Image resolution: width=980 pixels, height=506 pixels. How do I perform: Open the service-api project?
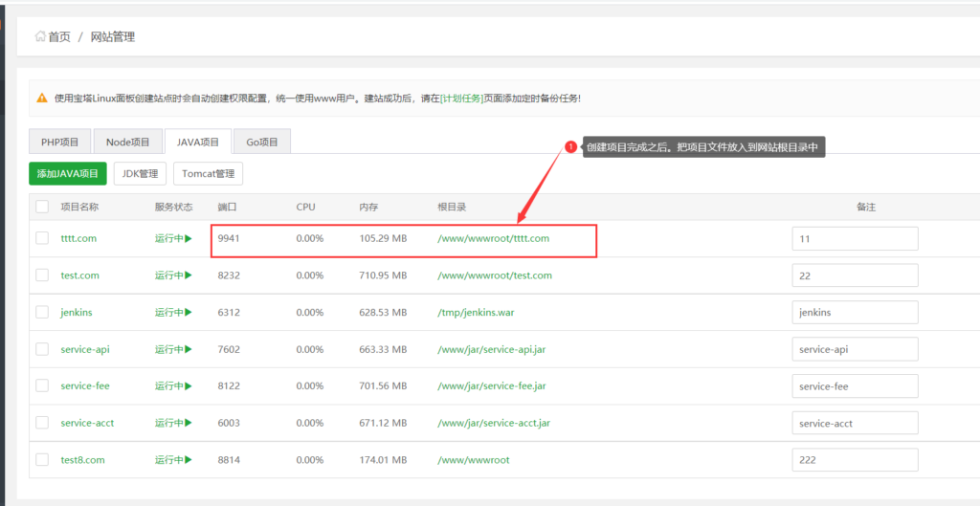tap(85, 349)
